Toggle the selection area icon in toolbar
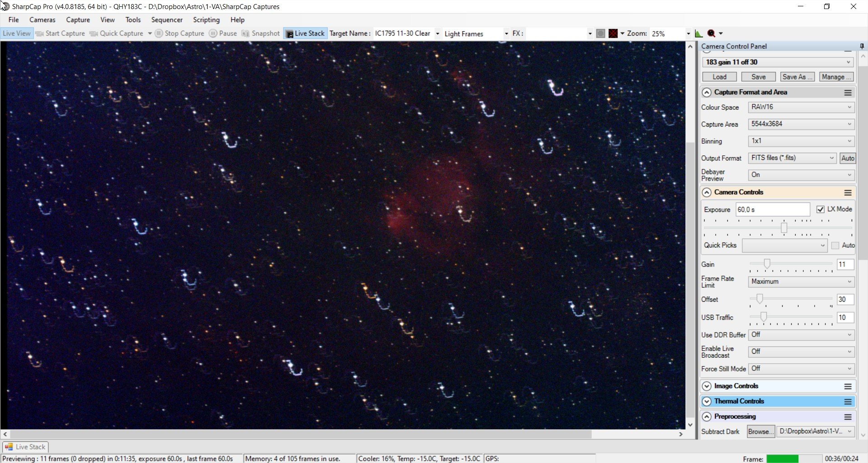868x463 pixels. (600, 33)
